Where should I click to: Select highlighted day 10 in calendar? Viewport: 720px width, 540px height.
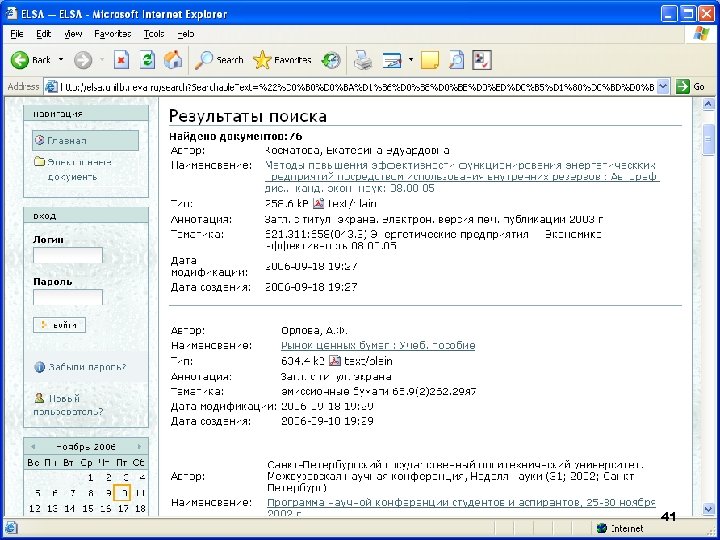click(x=122, y=493)
